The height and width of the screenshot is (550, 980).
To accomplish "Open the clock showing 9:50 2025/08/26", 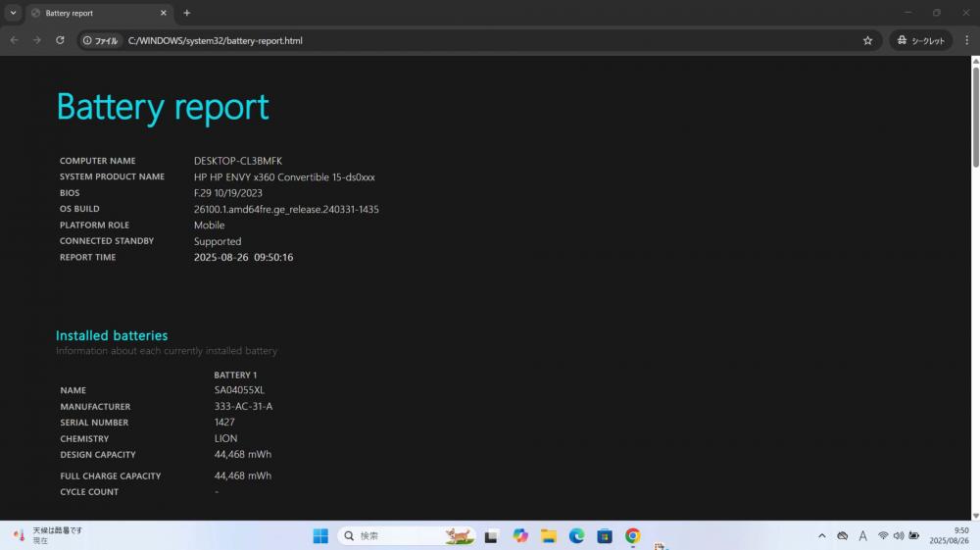I will click(949, 535).
